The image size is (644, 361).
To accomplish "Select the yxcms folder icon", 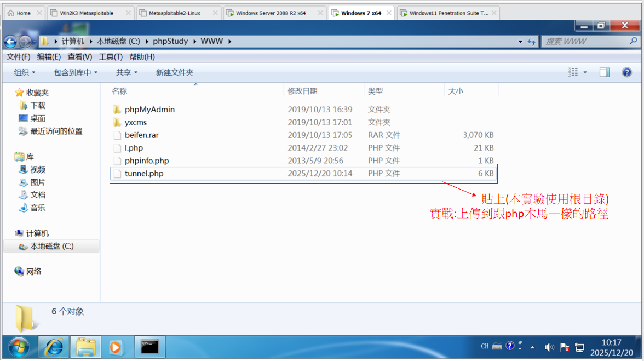I will pos(117,122).
